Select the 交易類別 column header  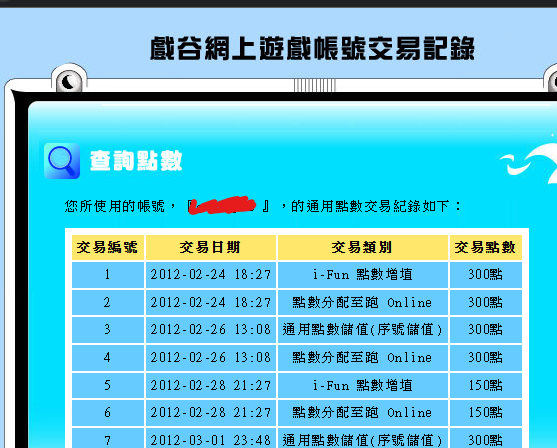363,247
